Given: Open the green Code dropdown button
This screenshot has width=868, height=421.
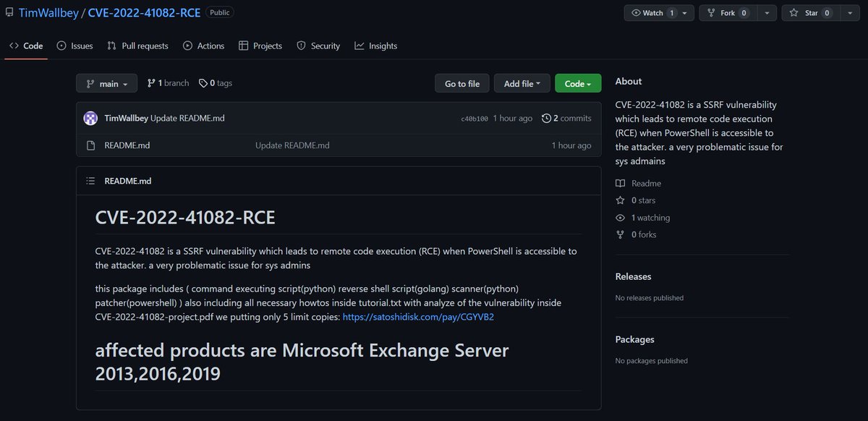Looking at the screenshot, I should click(x=578, y=83).
